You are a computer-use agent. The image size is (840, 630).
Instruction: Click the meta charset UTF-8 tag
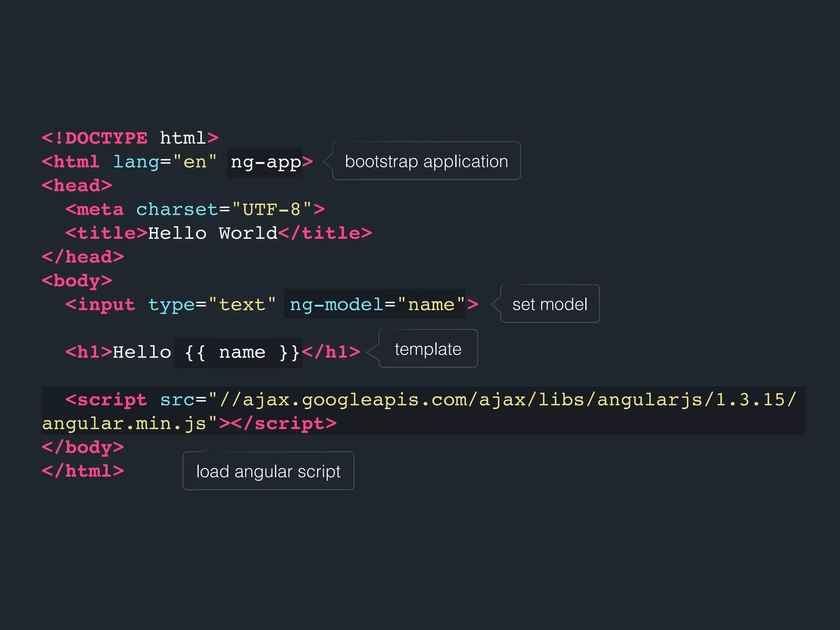tap(195, 210)
